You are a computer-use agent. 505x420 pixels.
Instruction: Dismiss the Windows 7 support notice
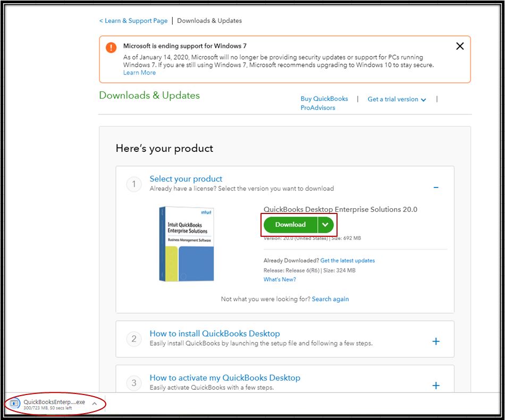(x=460, y=46)
